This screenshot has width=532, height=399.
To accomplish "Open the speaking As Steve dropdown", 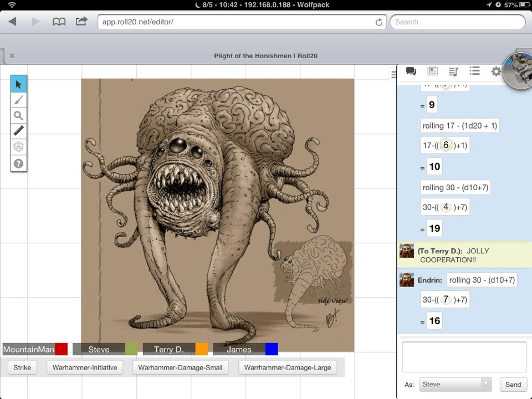I will (456, 385).
